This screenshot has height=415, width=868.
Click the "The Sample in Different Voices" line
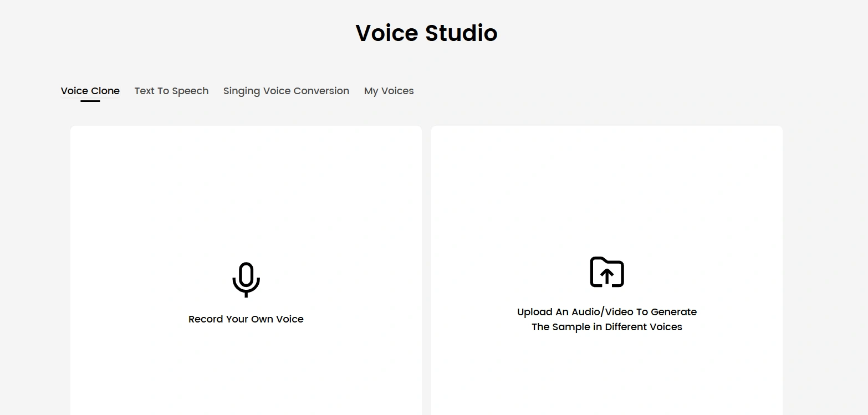(x=607, y=327)
